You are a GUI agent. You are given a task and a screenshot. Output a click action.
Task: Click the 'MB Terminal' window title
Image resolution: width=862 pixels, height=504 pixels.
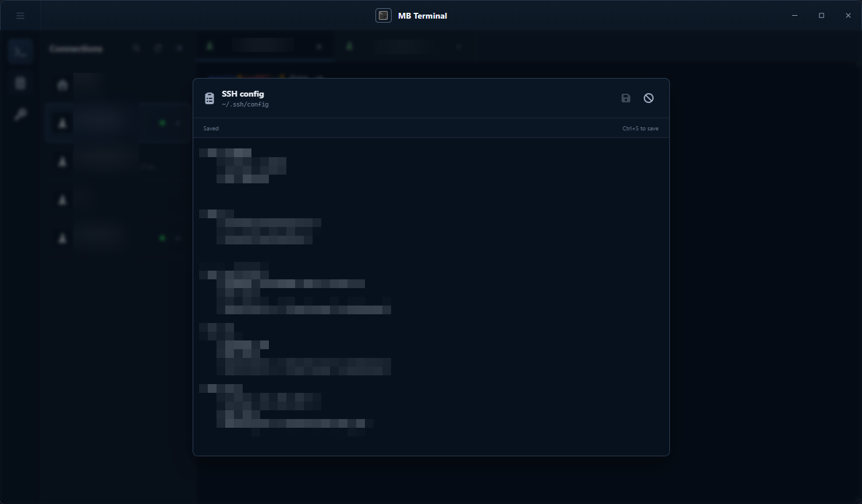(x=423, y=16)
